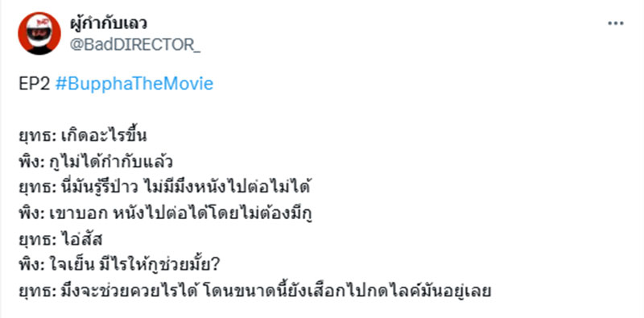
Task: Follow the #BupphaTheMovie hashtag link
Action: click(x=134, y=84)
